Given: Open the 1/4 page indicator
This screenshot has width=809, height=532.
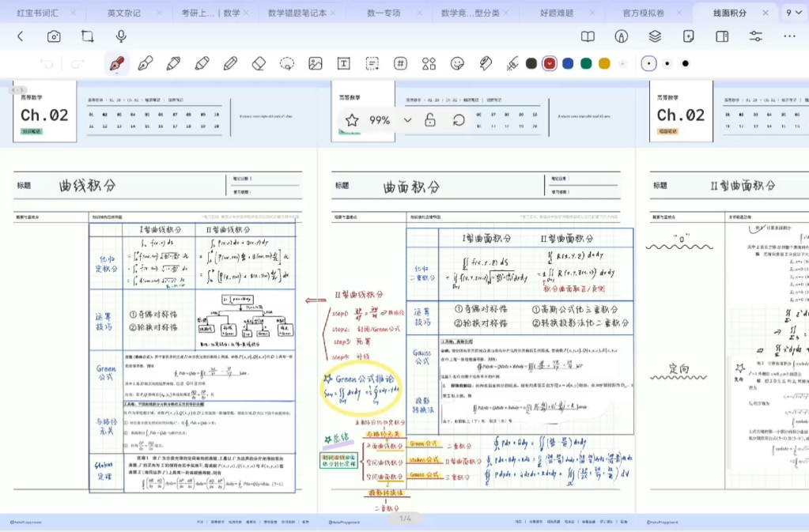Looking at the screenshot, I should tap(406, 518).
